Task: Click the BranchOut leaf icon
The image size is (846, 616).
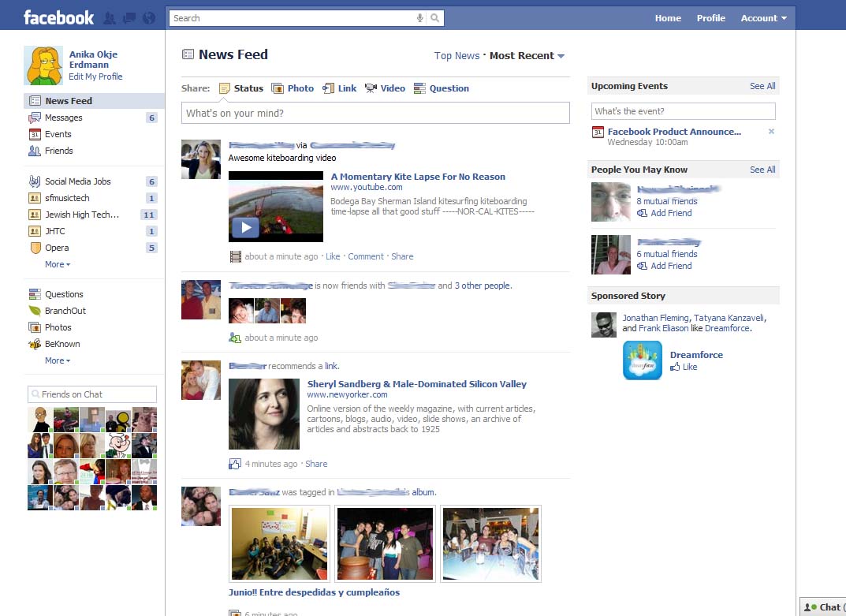Action: [35, 311]
